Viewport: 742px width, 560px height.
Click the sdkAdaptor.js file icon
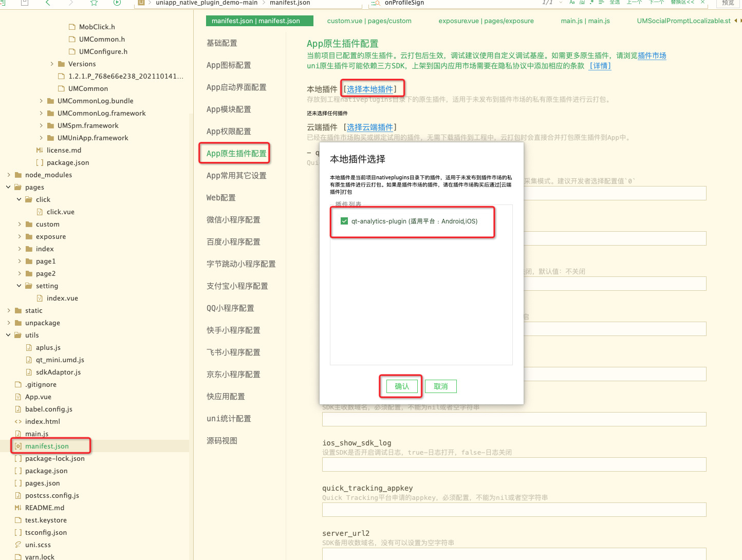pos(29,372)
